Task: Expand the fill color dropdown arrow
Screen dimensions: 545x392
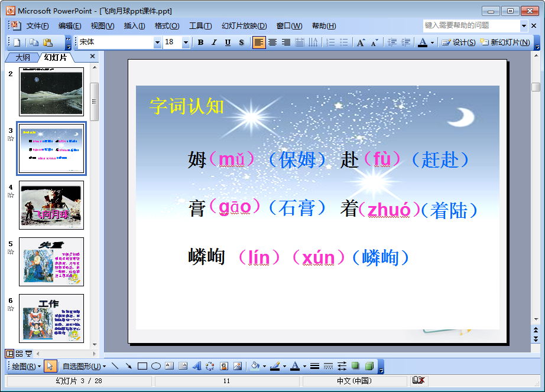Action: [x=264, y=366]
